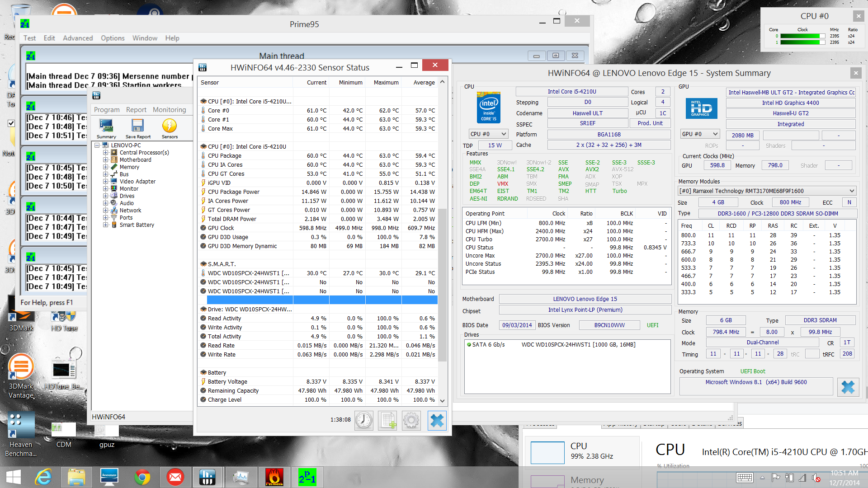Click the Intel HD Graphics logo
The width and height of the screenshot is (868, 488).
pyautogui.click(x=701, y=108)
